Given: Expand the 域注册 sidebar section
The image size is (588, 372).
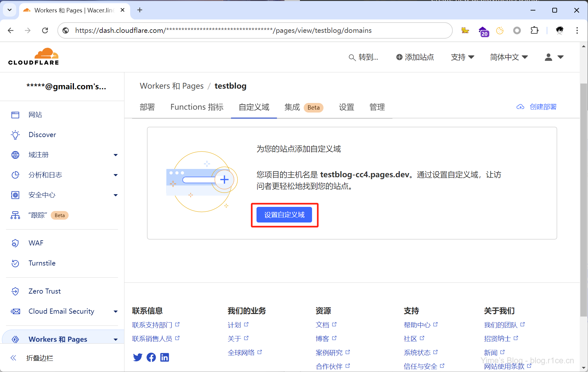Looking at the screenshot, I should pyautogui.click(x=115, y=155).
